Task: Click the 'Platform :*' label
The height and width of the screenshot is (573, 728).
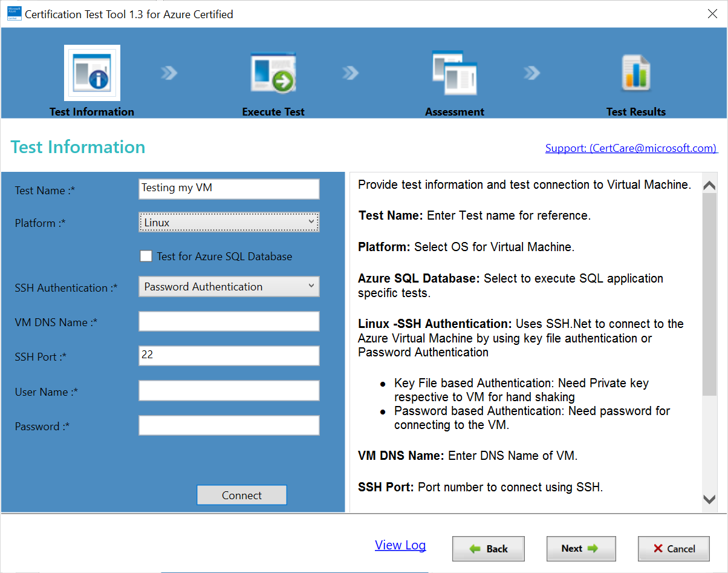Action: tap(40, 223)
